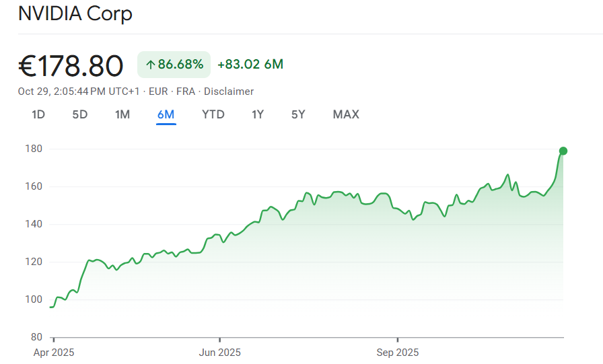
Task: Click the Sep 2025 axis label
Action: click(x=397, y=353)
